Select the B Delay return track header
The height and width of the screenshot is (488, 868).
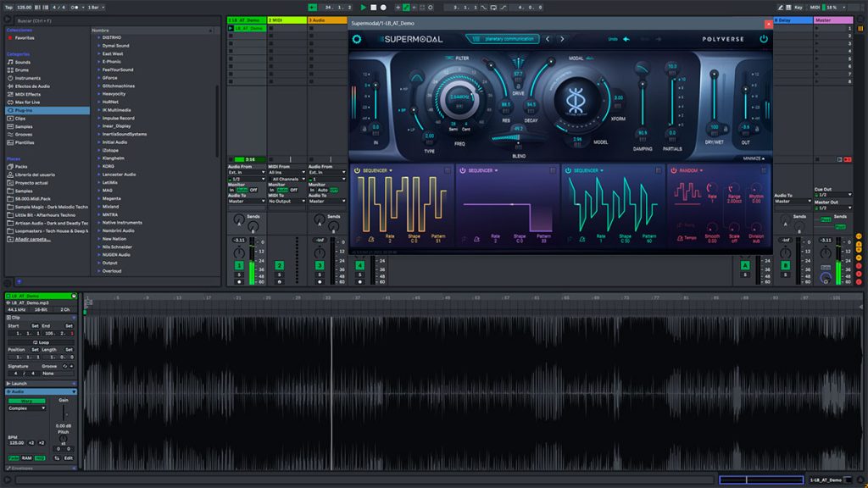(x=793, y=20)
